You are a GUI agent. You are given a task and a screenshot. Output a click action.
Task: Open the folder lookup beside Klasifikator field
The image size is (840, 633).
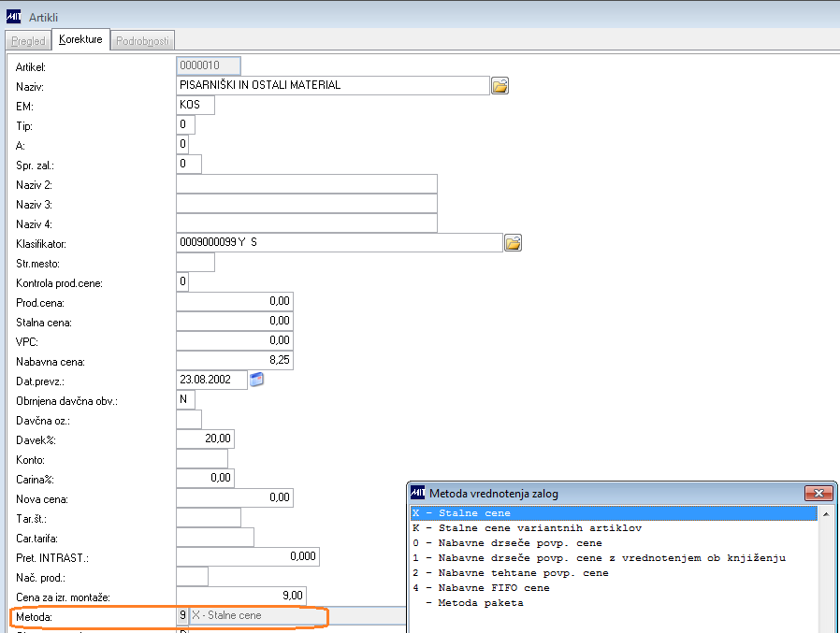coord(513,242)
